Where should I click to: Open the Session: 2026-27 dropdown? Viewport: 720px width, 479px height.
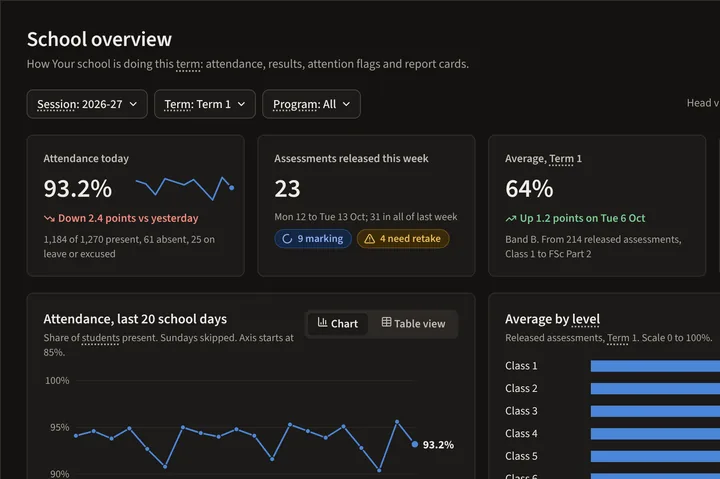[87, 104]
